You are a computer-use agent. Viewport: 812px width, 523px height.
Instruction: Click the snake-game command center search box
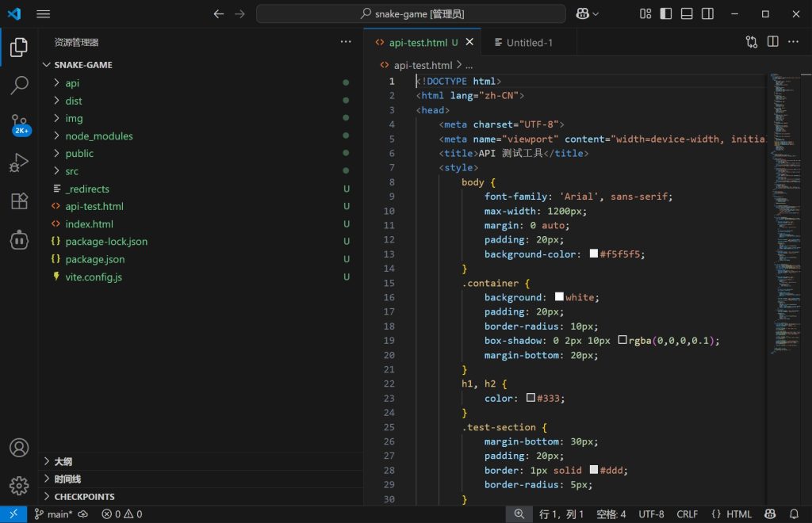411,14
